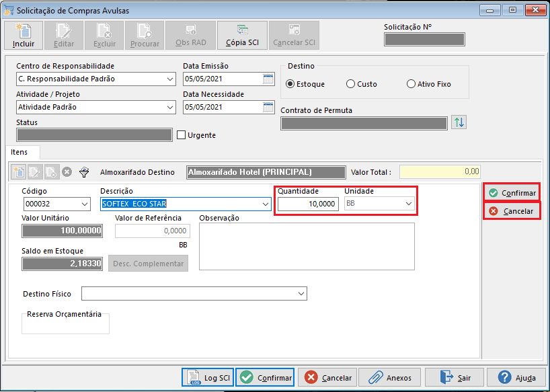The height and width of the screenshot is (392, 550).
Task: Click the Desc. Complementar button
Action: click(148, 264)
